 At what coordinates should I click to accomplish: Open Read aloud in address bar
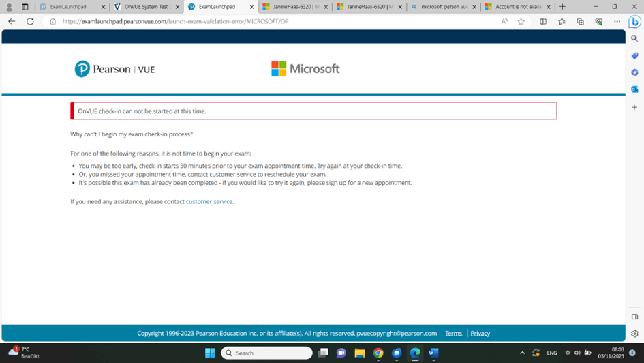504,21
